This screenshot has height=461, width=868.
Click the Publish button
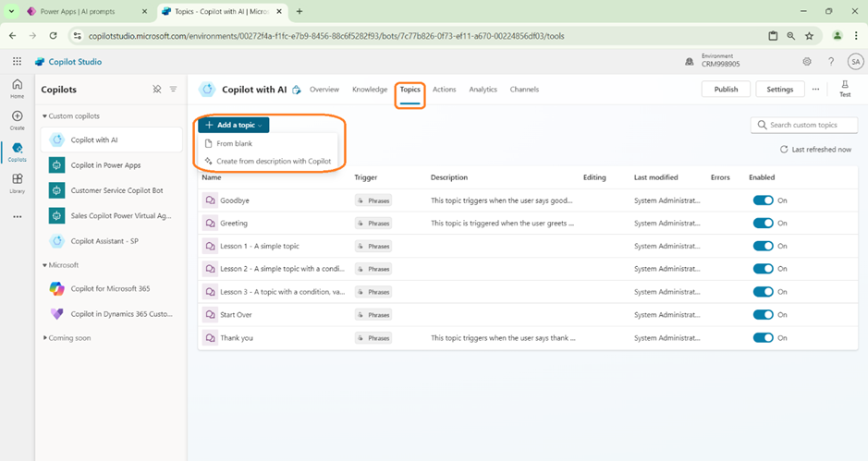(x=726, y=90)
